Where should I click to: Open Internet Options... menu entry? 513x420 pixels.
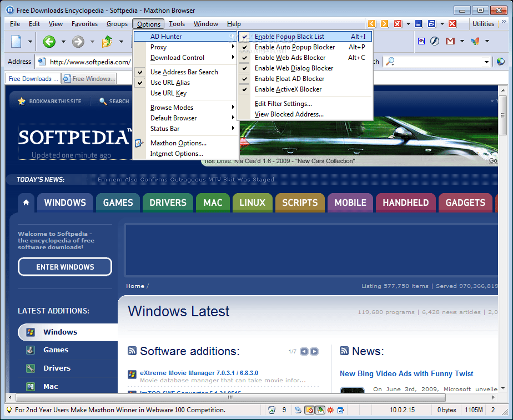pos(185,154)
